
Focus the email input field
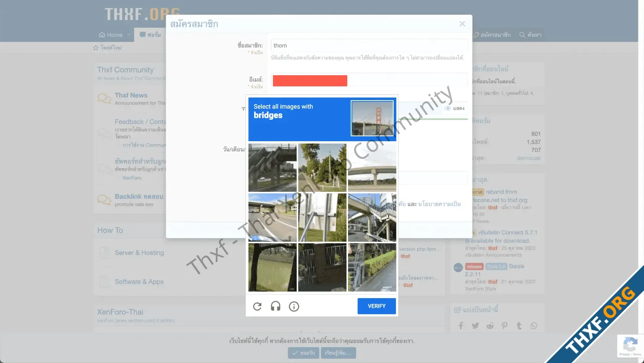pos(369,80)
